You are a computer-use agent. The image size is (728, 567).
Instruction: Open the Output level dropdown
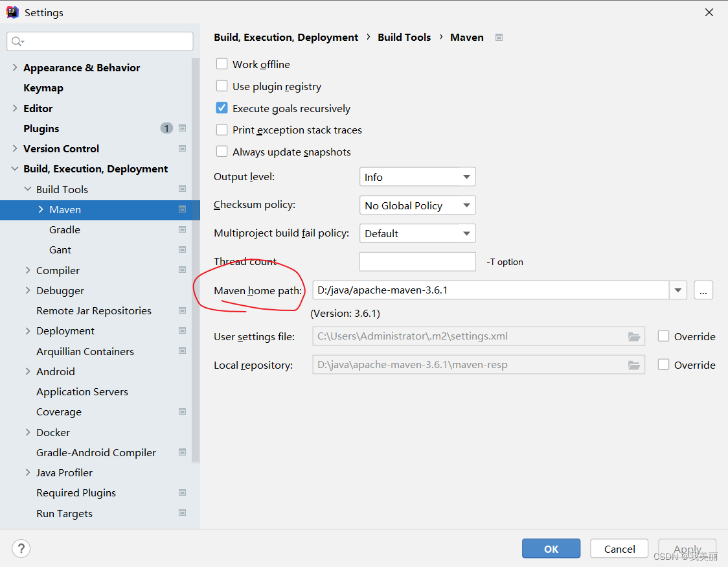tap(417, 177)
